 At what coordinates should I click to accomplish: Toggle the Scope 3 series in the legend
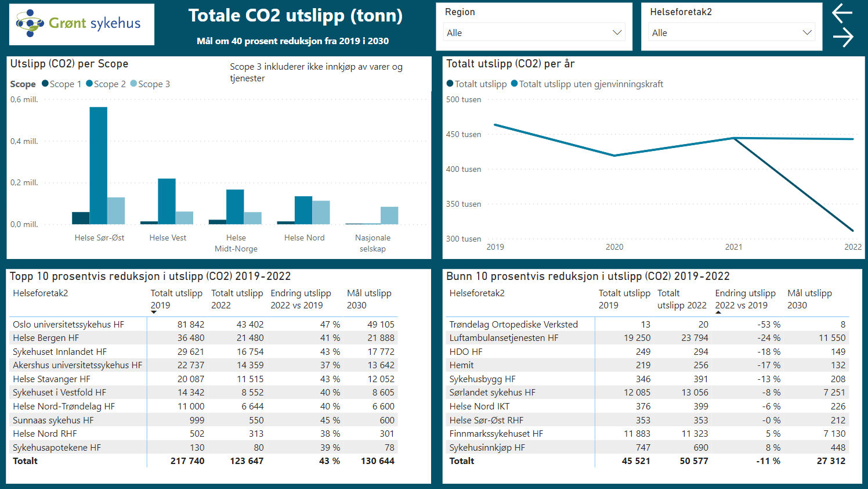[x=150, y=84]
